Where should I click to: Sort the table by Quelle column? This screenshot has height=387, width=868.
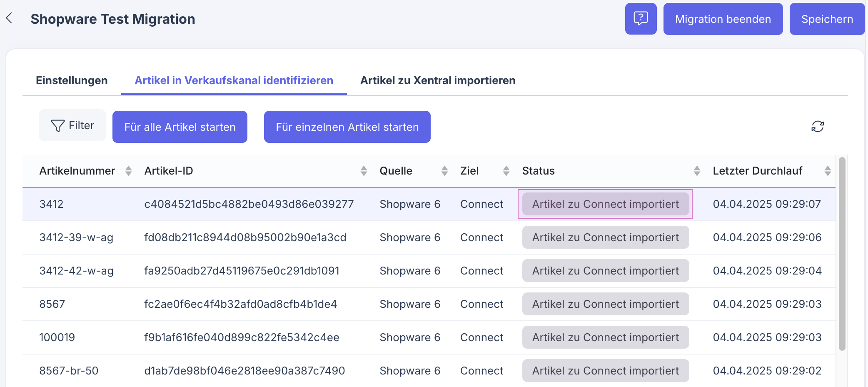[x=444, y=170]
